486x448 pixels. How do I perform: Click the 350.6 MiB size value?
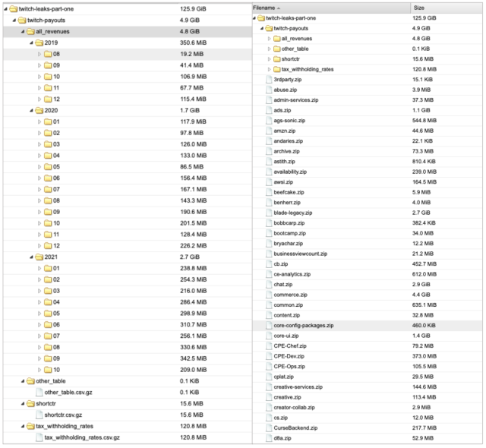click(x=193, y=43)
